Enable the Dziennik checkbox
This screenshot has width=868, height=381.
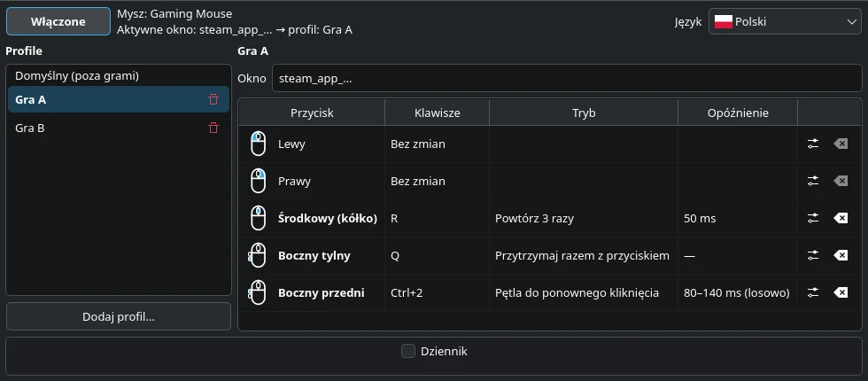point(408,351)
